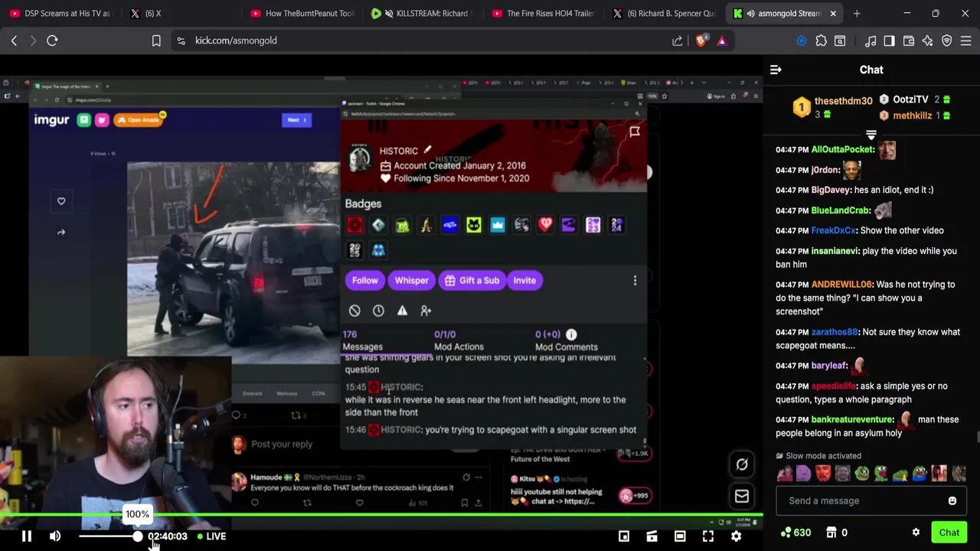
Task: Open BigDavey username in chat
Action: [x=831, y=190]
